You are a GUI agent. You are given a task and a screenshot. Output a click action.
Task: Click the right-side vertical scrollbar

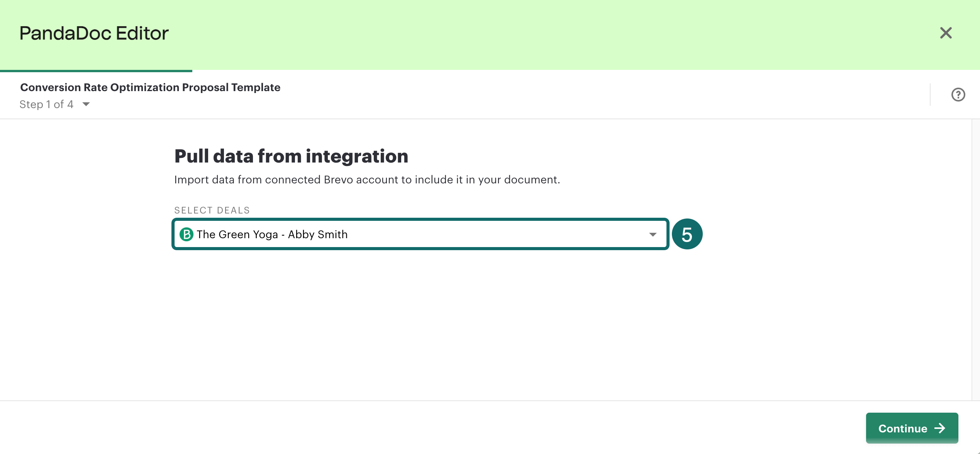click(975, 259)
